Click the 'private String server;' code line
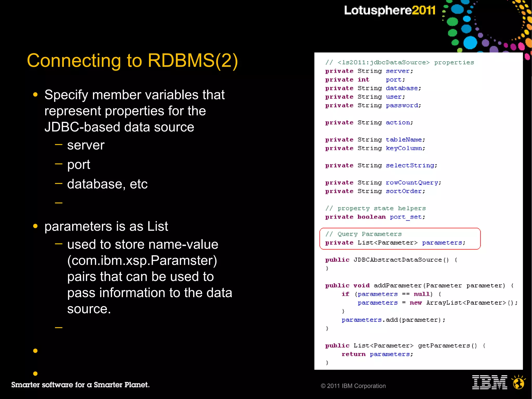 (369, 71)
